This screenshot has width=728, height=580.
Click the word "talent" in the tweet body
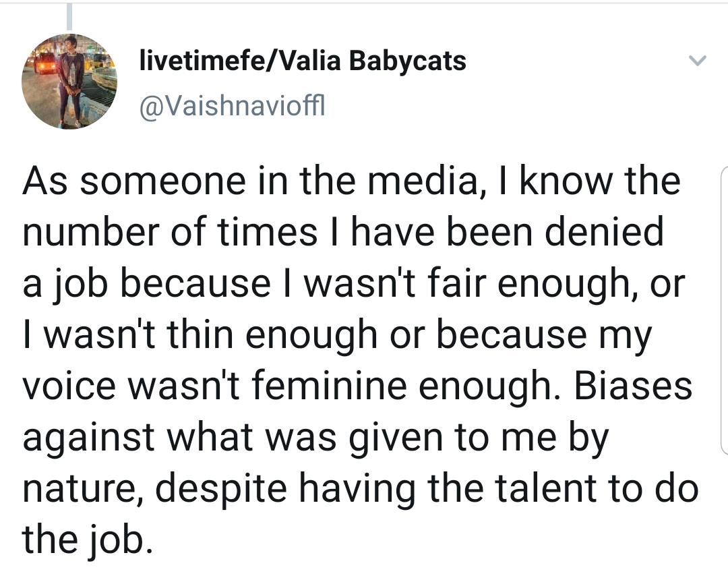(x=545, y=488)
